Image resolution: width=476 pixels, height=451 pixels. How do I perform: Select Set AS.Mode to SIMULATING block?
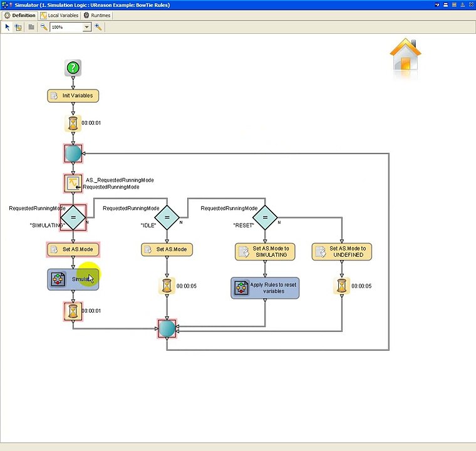pos(265,251)
